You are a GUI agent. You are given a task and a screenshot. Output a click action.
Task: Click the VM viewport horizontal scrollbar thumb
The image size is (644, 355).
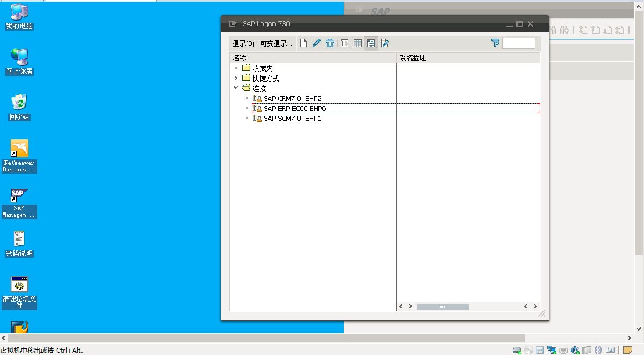266,338
